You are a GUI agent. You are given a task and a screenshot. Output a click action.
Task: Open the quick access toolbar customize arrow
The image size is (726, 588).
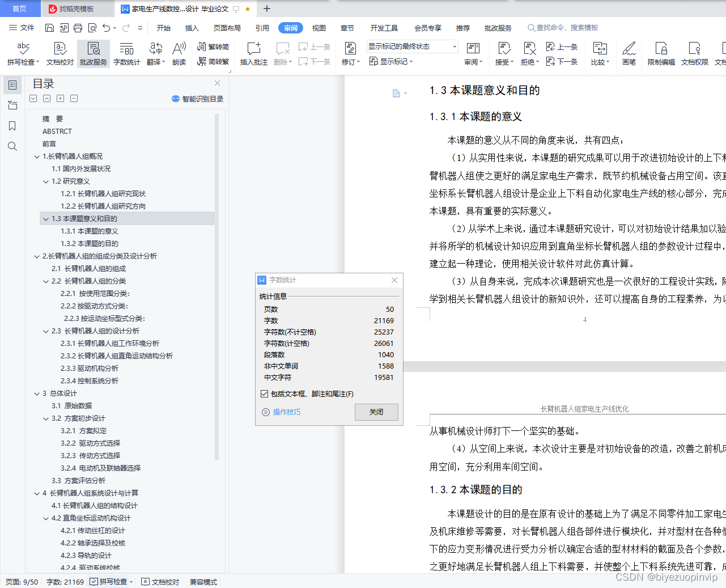pos(140,28)
